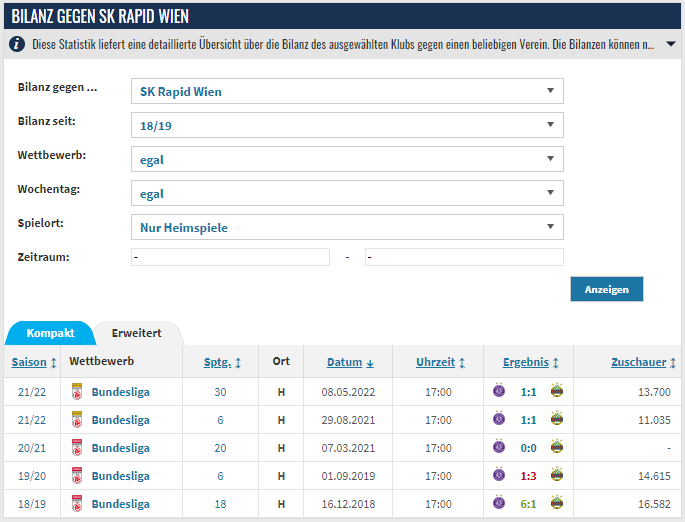Click Austria Wien crest in 01.09.2019 row
This screenshot has width=685, height=522.
point(499,474)
